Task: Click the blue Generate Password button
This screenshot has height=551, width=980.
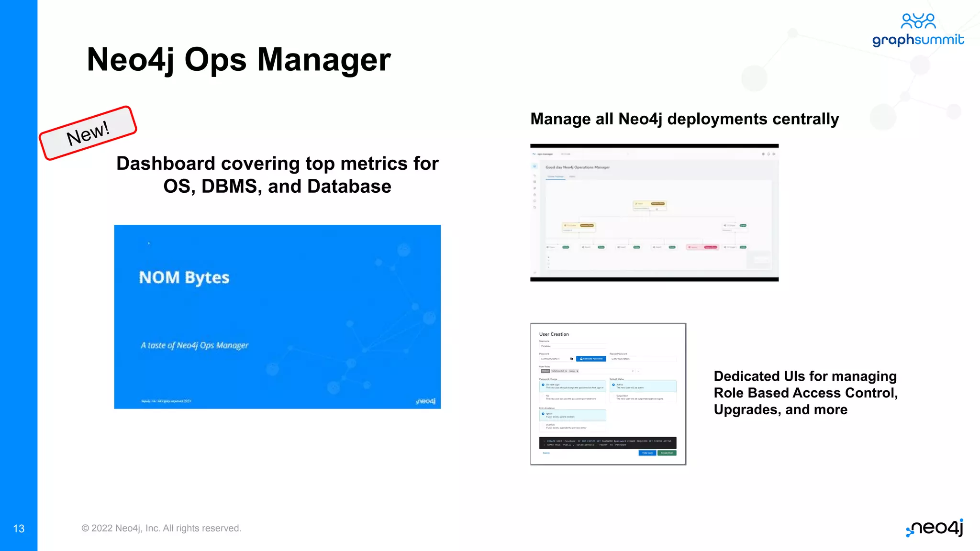Action: click(591, 359)
